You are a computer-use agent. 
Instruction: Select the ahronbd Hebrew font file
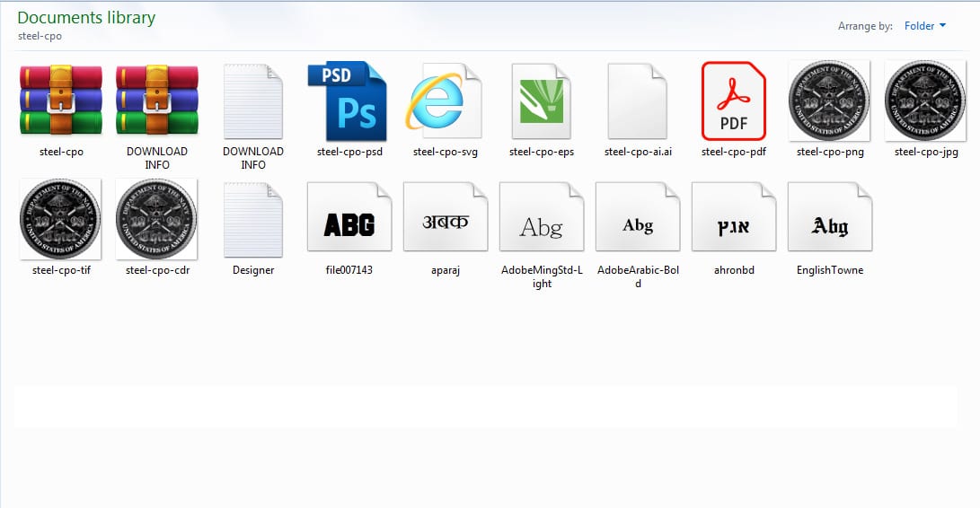coord(733,219)
